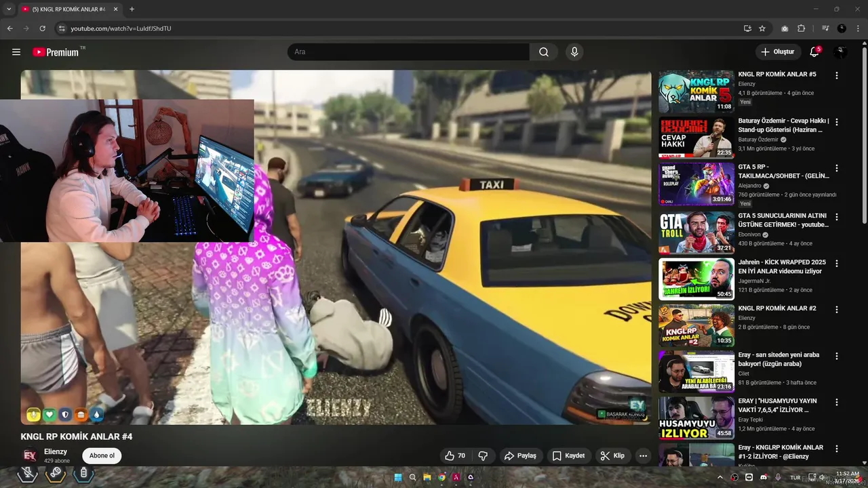Click the install app icon in address bar
Screen dimensions: 868x488
747,28
